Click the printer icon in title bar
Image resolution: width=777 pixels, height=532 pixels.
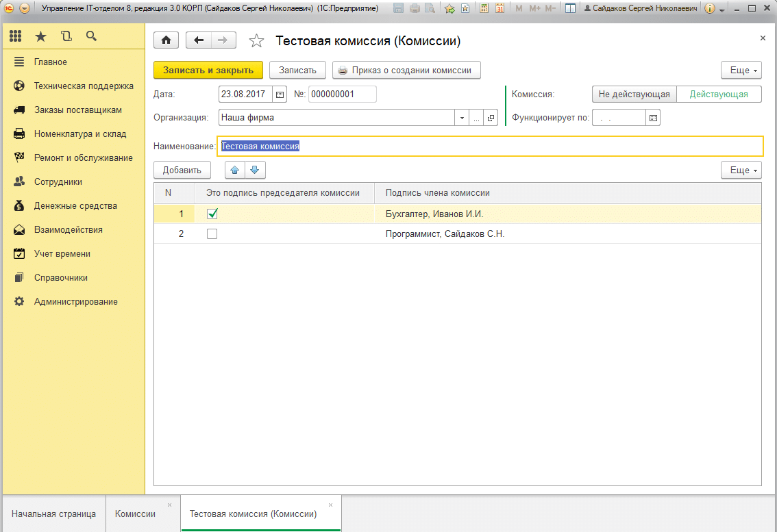point(415,8)
